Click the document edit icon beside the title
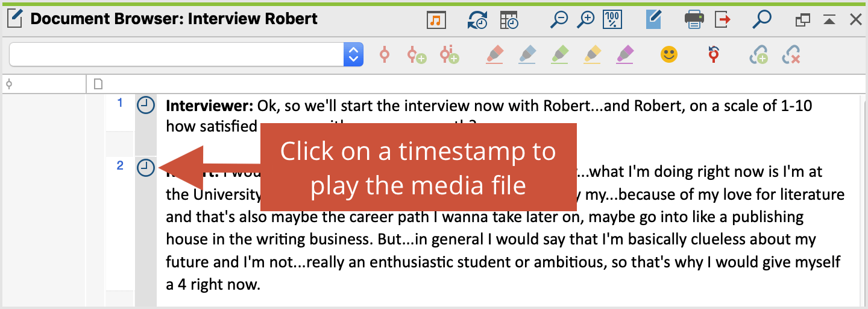Image resolution: width=868 pixels, height=309 pixels. pos(14,19)
